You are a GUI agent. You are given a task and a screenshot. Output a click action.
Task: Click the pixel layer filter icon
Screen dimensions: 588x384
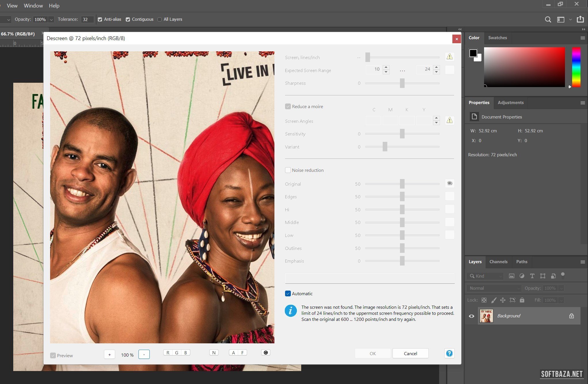511,276
